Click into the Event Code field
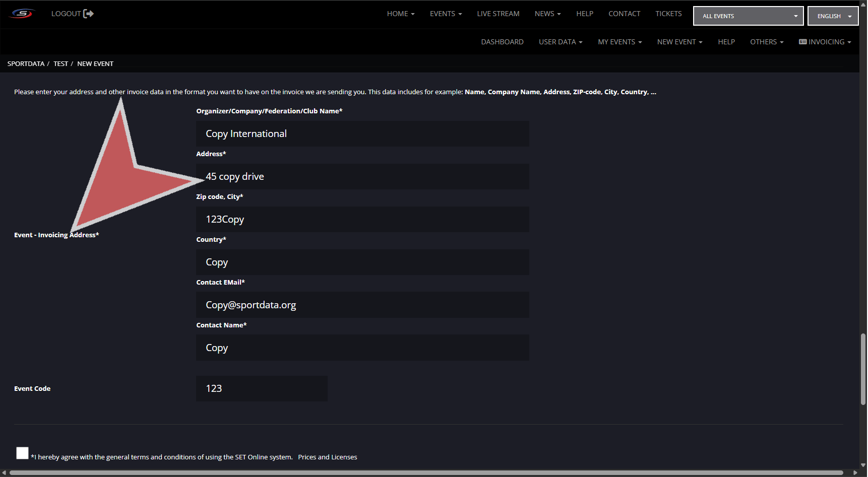This screenshot has height=477, width=868. pos(262,388)
